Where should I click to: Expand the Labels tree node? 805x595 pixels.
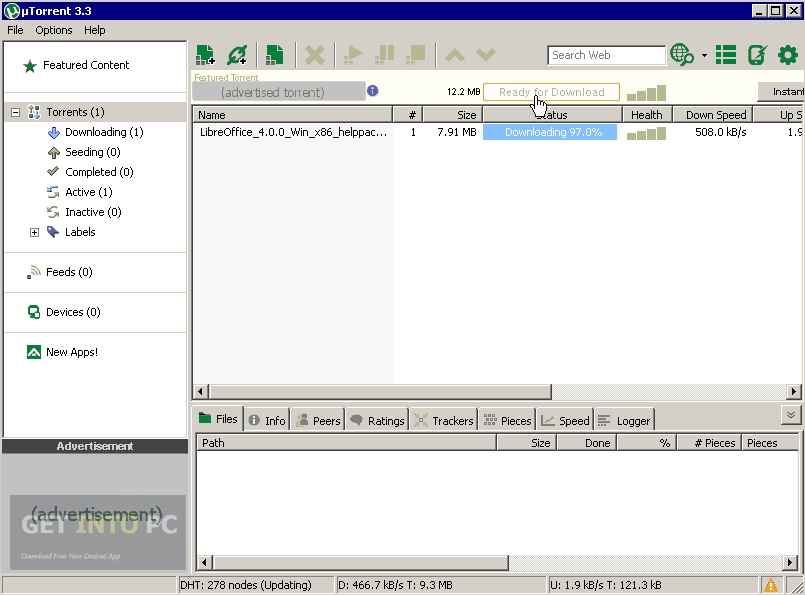coord(34,233)
